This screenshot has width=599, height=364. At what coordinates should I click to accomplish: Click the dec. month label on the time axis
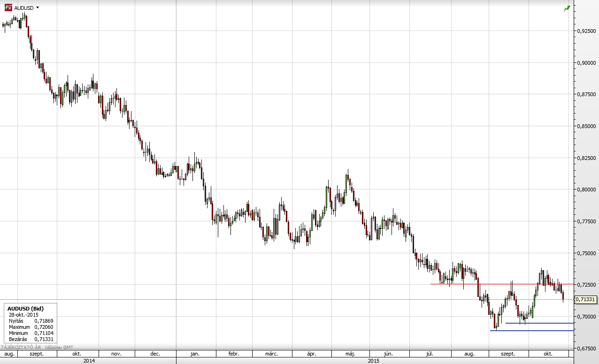click(156, 354)
